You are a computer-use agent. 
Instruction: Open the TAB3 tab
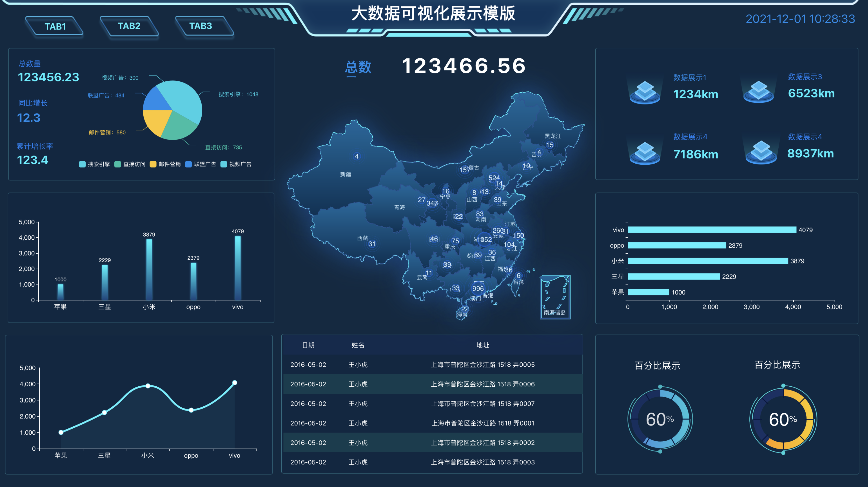pos(201,26)
